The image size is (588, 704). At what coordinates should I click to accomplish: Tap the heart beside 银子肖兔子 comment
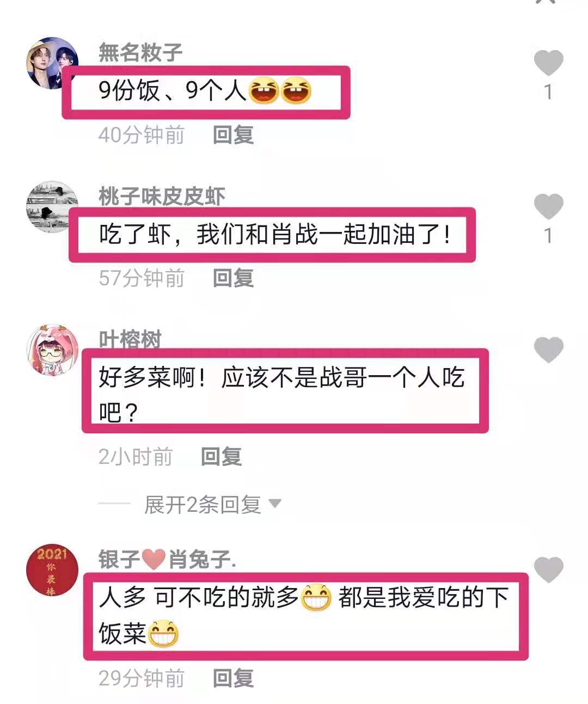[548, 570]
